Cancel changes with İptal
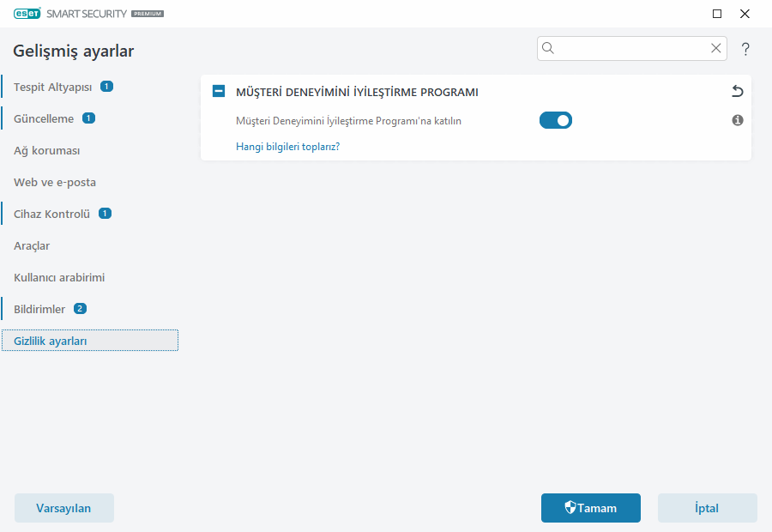 point(707,508)
